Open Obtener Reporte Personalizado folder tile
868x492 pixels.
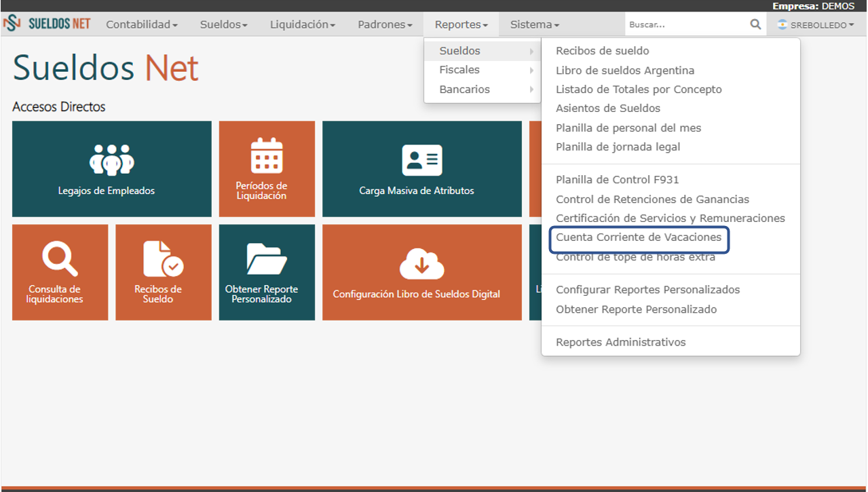(x=267, y=272)
